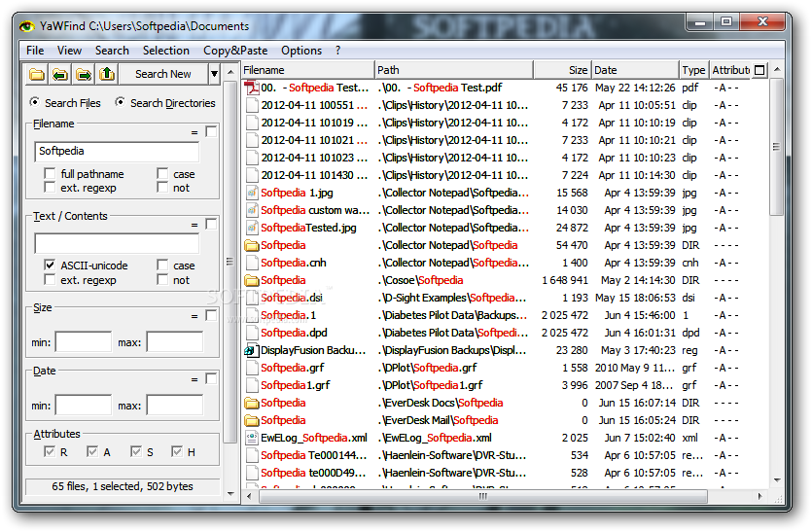The height and width of the screenshot is (532, 812).
Task: Open the Copy&Paste menu
Action: click(x=235, y=51)
